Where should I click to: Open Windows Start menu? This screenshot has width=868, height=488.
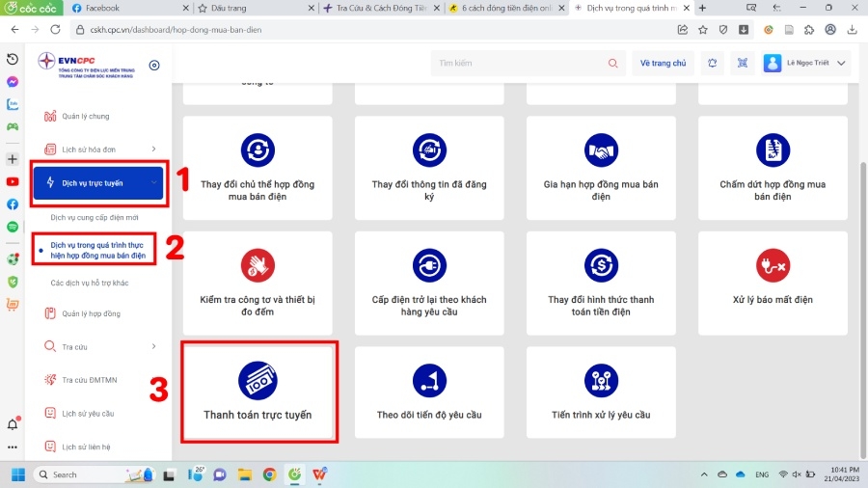[18, 474]
